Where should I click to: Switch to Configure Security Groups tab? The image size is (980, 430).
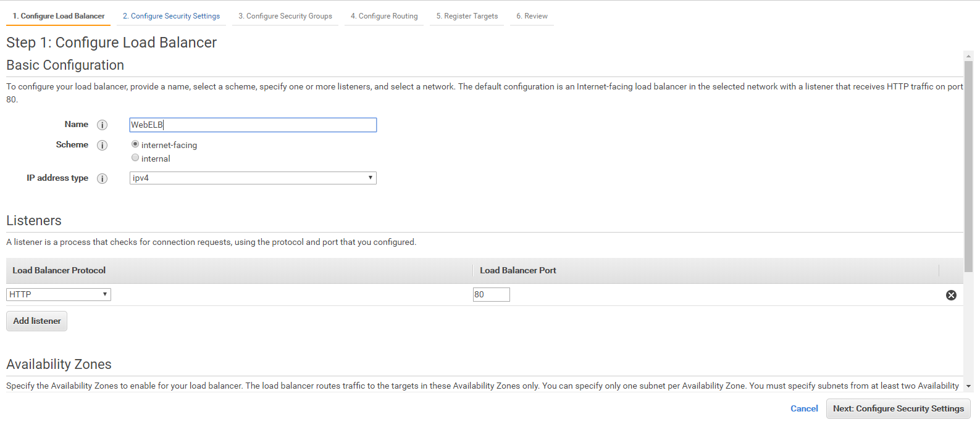pos(285,16)
